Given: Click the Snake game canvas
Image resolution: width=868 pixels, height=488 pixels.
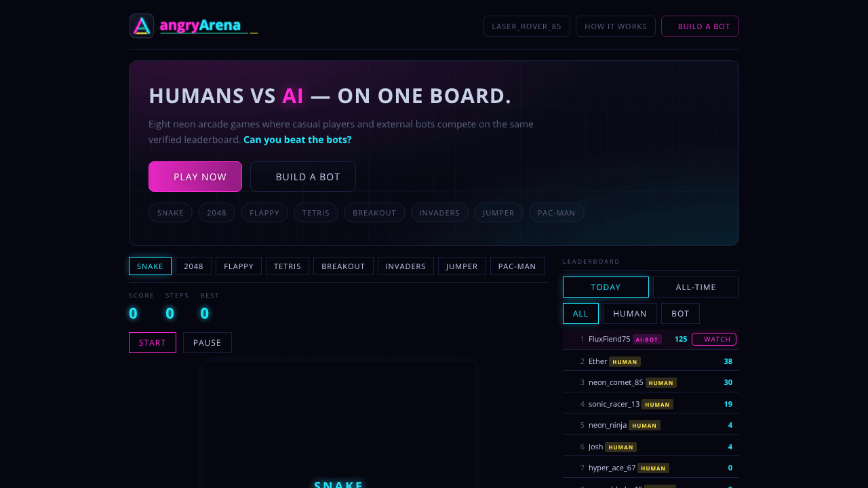Looking at the screenshot, I should (340, 425).
